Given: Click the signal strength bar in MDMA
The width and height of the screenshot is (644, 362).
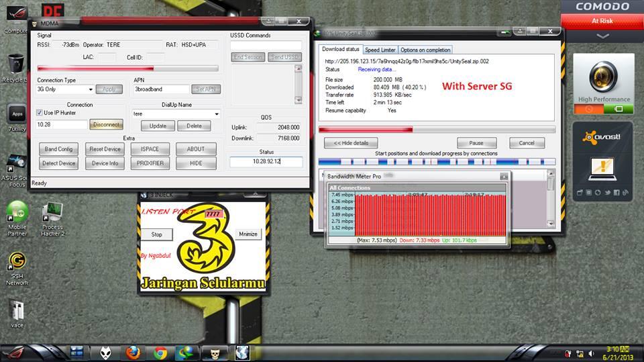Looking at the screenshot, I should (x=127, y=69).
